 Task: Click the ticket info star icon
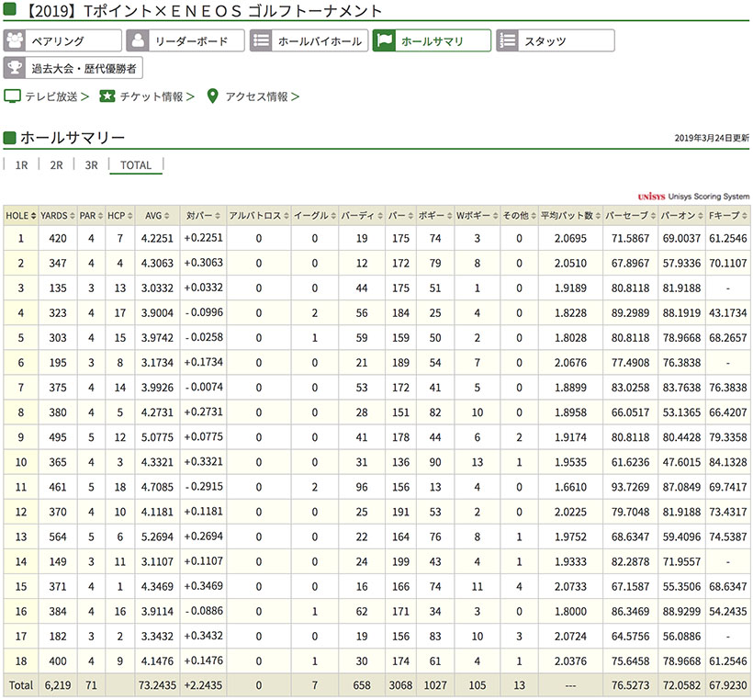[107, 96]
